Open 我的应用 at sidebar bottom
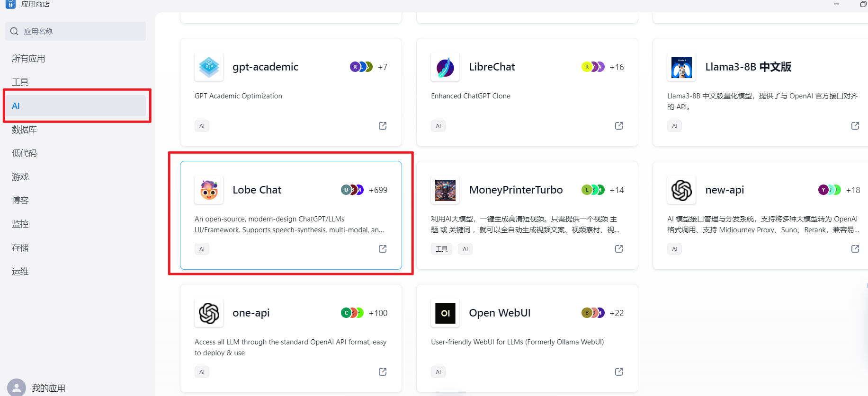Image resolution: width=868 pixels, height=396 pixels. click(x=48, y=388)
